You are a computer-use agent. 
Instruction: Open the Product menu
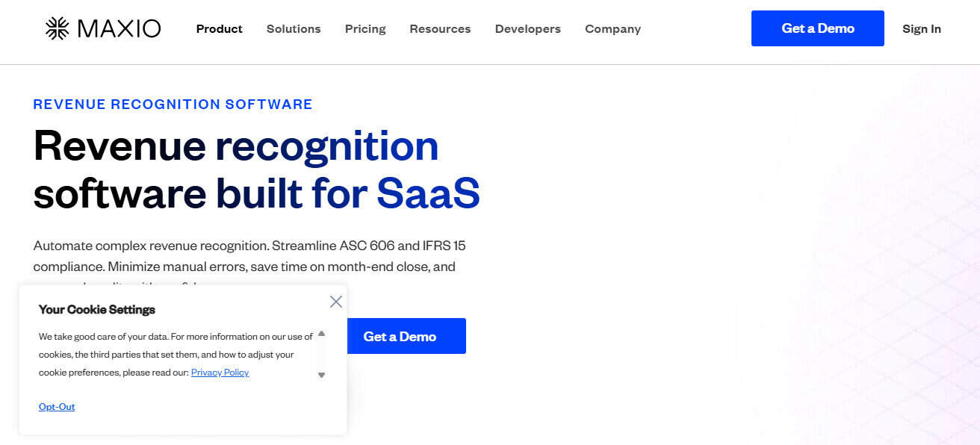pos(219,29)
